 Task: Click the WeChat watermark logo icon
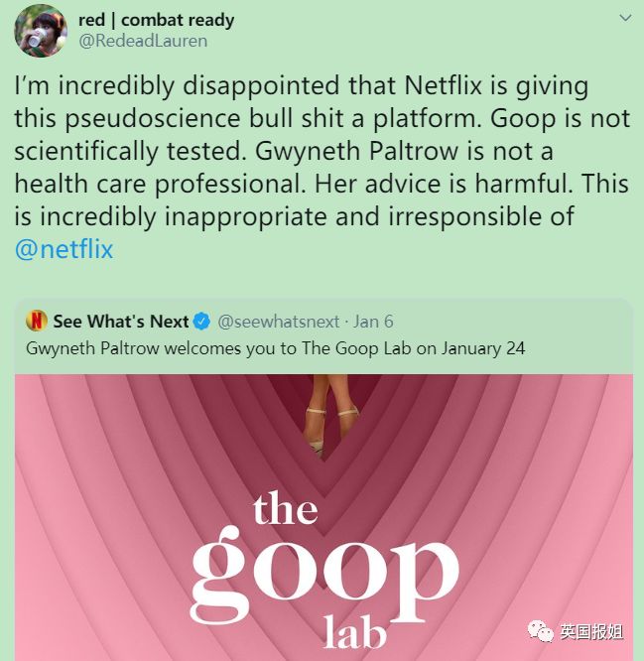coord(541,631)
